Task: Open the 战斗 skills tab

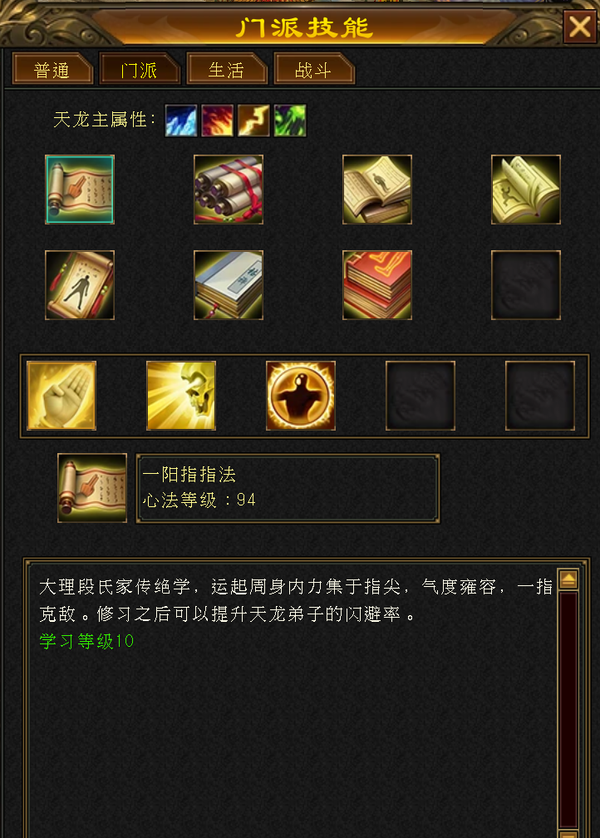Action: pos(313,69)
